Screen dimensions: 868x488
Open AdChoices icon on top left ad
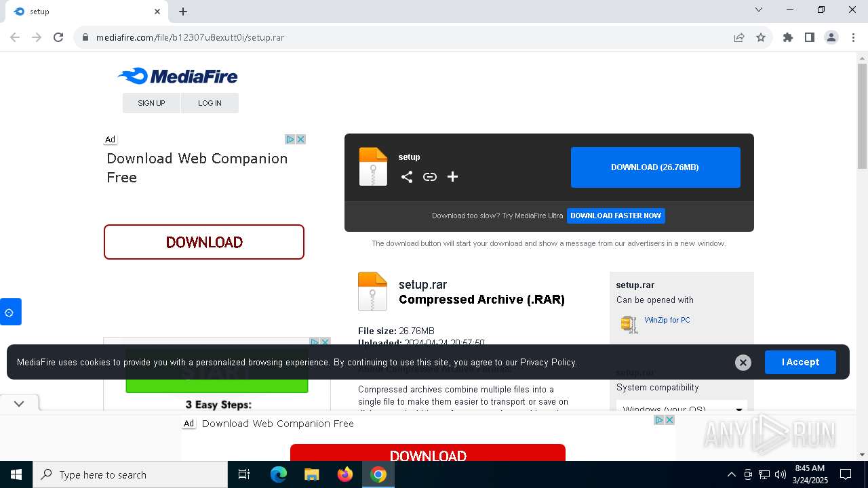coord(290,139)
